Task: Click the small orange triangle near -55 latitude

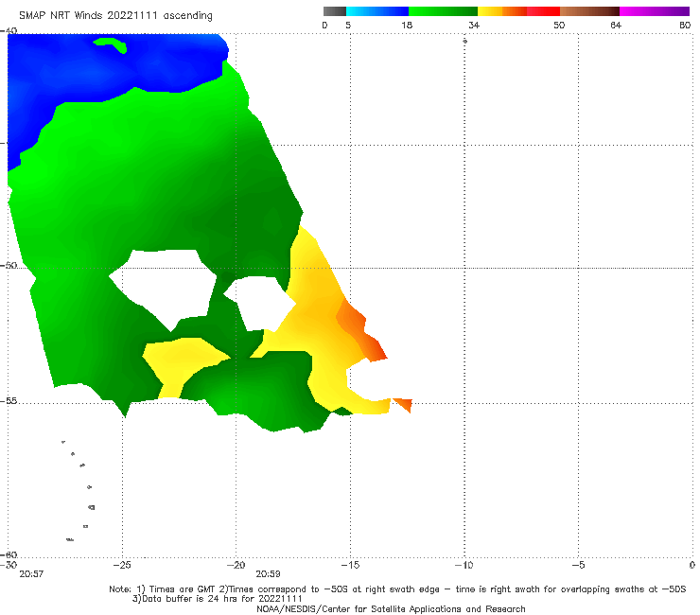Action: click(404, 404)
